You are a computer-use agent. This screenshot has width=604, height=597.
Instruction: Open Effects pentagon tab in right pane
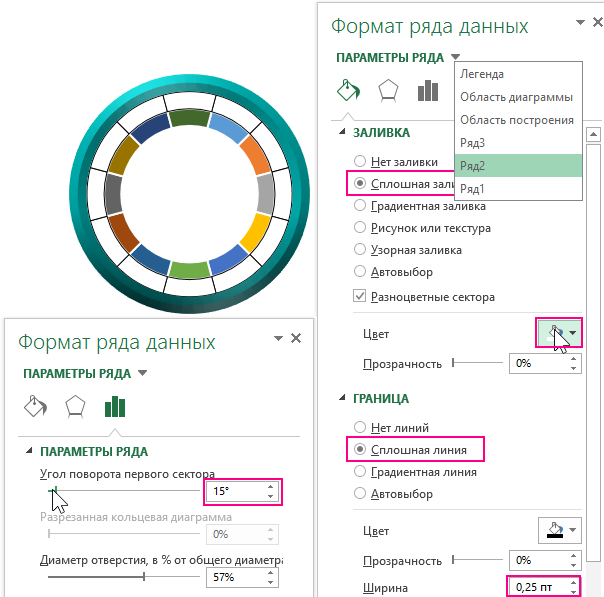(x=387, y=91)
